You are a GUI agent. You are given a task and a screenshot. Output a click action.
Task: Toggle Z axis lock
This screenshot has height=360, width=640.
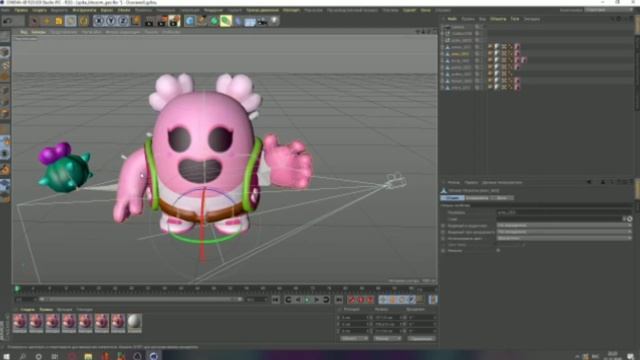tap(123, 21)
